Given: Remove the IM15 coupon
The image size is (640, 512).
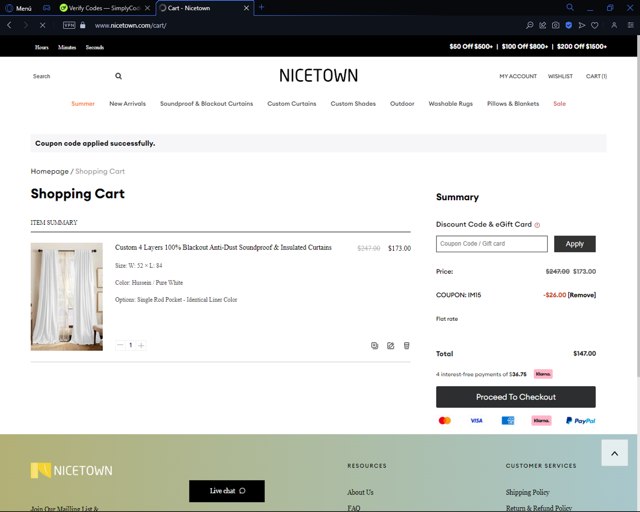Looking at the screenshot, I should tap(582, 295).
